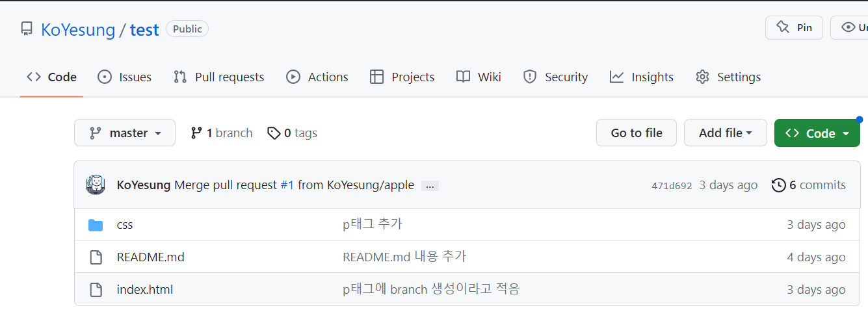Image resolution: width=868 pixels, height=310 pixels.
Task: Switch to the Code tab
Action: 51,77
